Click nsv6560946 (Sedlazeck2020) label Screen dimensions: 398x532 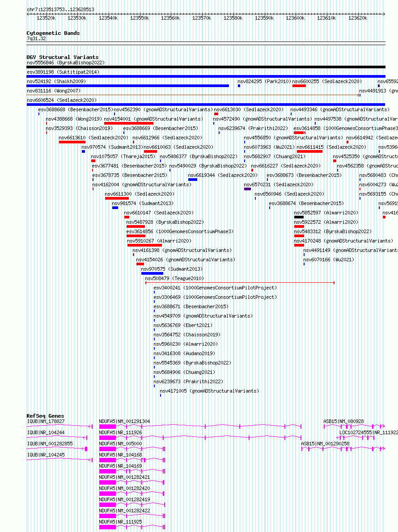(289, 194)
